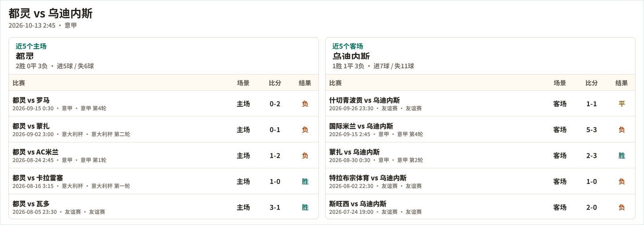Viewport: 644px width, 225px height.
Task: Open the 国际米兰 vs 乌迪内斯 match row
Action: pyautogui.click(x=480, y=129)
